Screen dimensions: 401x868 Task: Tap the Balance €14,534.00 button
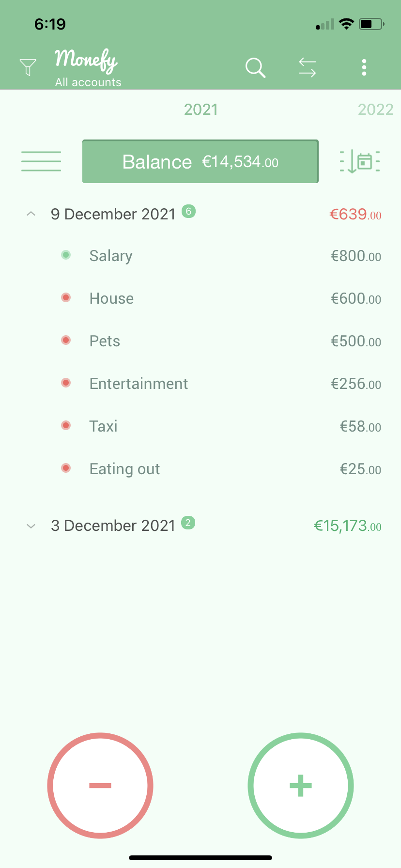pos(200,161)
